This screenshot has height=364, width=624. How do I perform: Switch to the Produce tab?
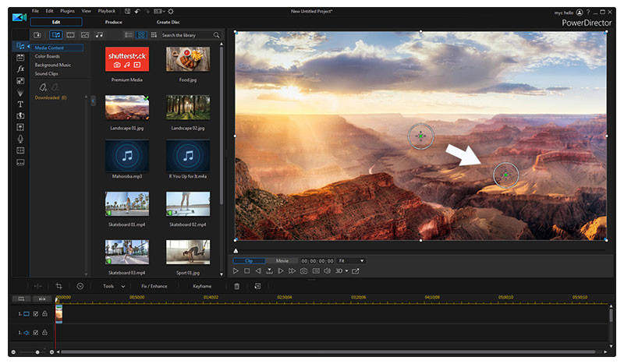click(x=113, y=23)
